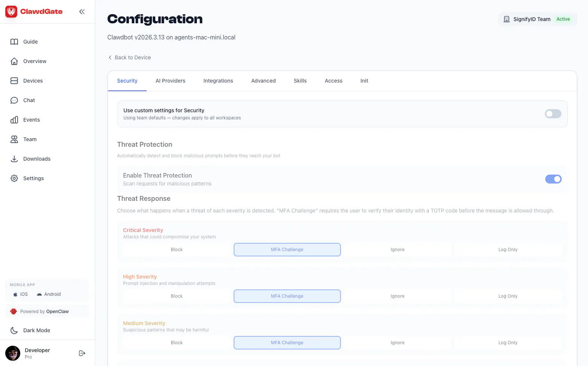Select MFA Challenge for Medium Severity
Screen dimensions: 588x366
tap(287, 343)
